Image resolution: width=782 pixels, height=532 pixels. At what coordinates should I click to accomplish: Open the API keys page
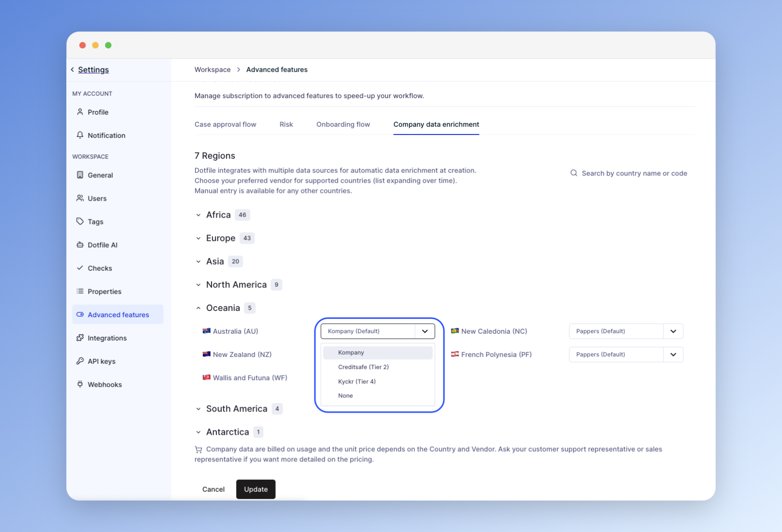[x=118, y=361]
